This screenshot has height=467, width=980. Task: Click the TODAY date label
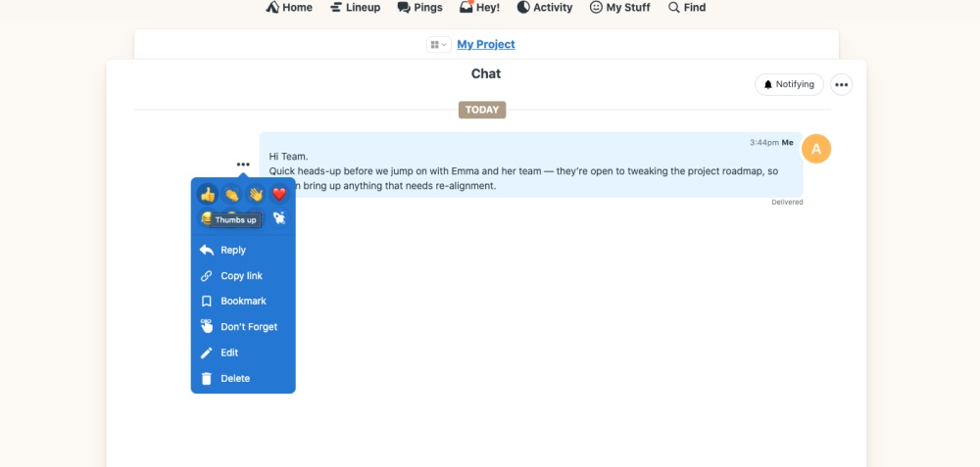pyautogui.click(x=482, y=110)
